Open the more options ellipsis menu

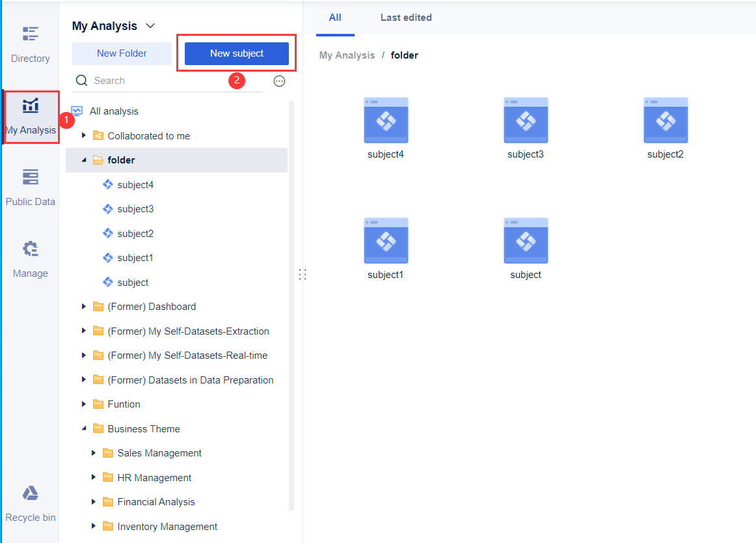pos(279,81)
